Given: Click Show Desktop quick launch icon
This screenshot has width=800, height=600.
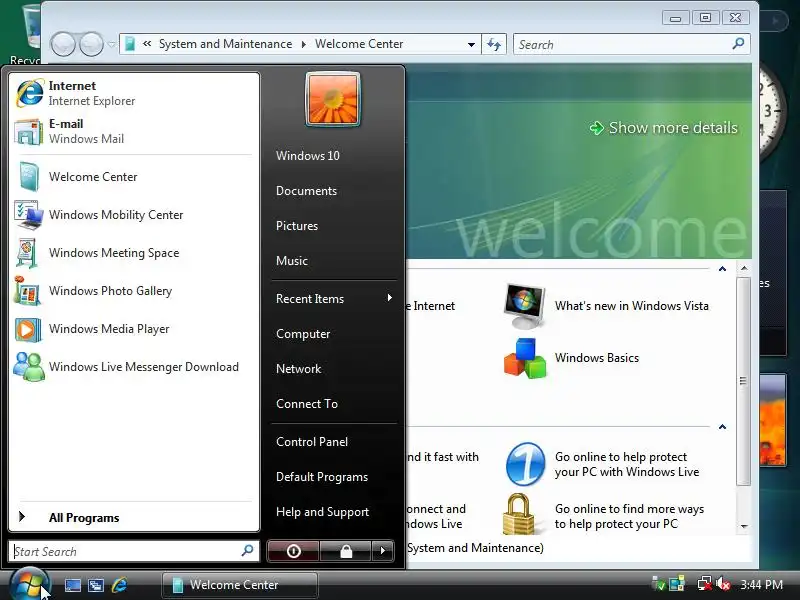Looking at the screenshot, I should (72, 585).
